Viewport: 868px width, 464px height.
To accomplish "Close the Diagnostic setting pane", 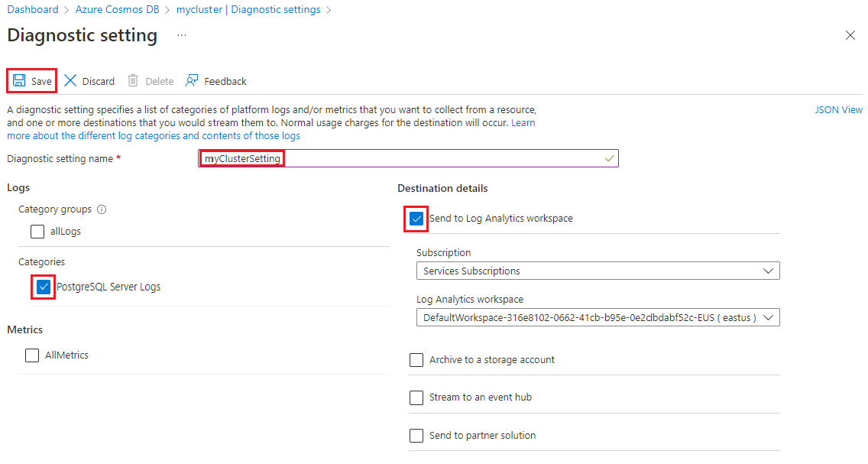I will (850, 35).
